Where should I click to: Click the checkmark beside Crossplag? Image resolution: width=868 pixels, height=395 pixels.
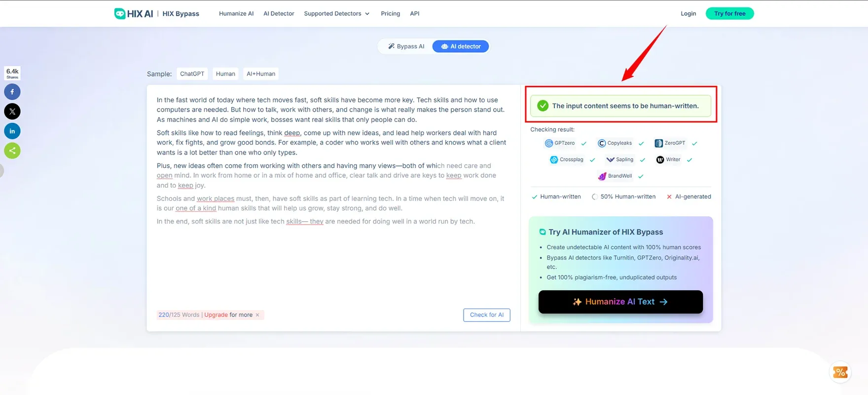592,160
